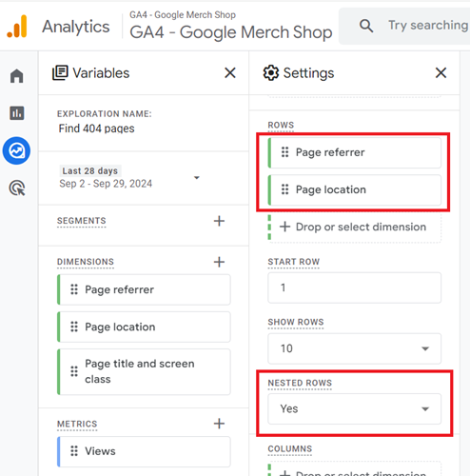Select the Page referrer dimension in Variables
The width and height of the screenshot is (470, 476).
tap(144, 289)
